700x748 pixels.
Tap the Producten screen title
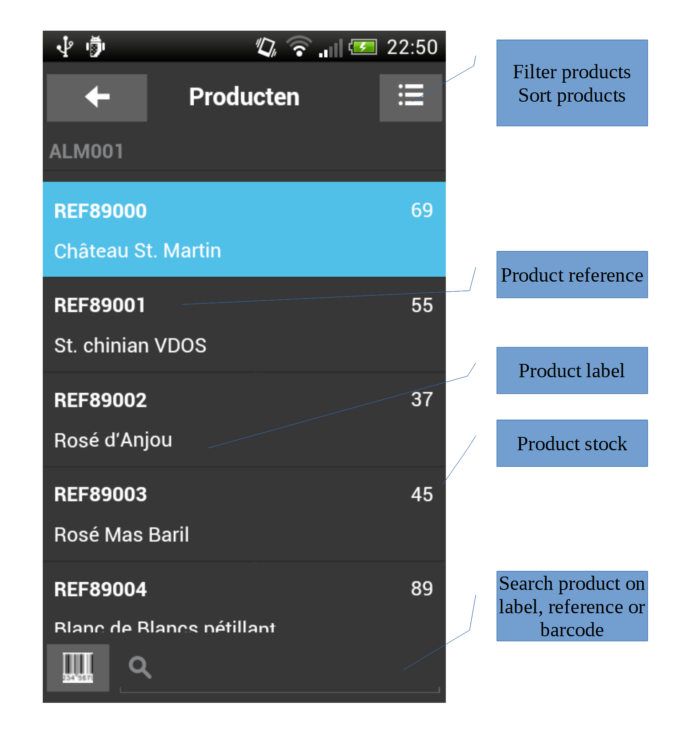tap(244, 97)
